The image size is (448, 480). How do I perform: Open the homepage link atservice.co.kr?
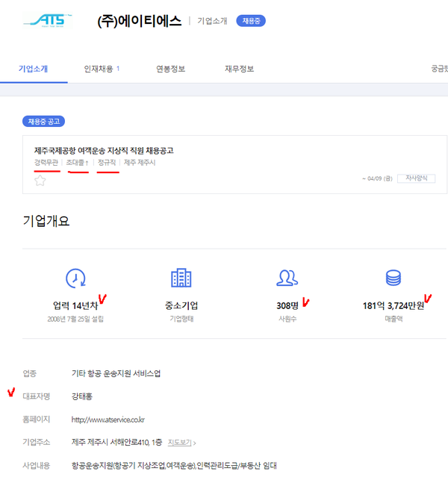pyautogui.click(x=108, y=420)
